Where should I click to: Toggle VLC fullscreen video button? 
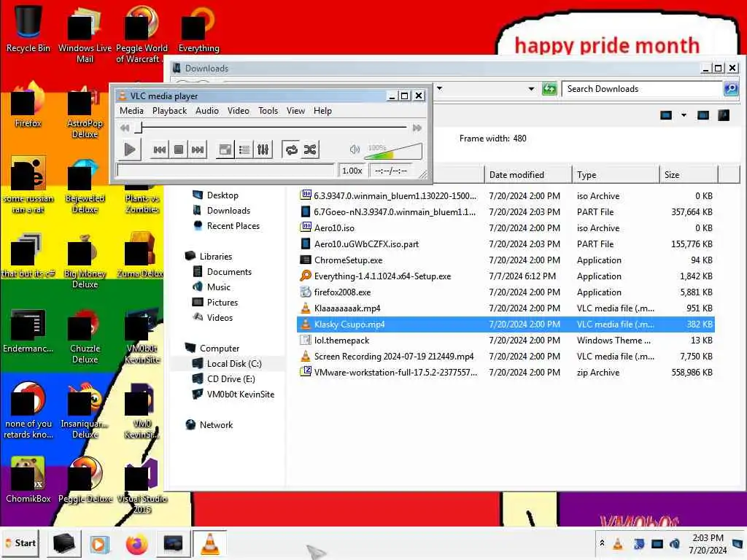click(x=225, y=149)
